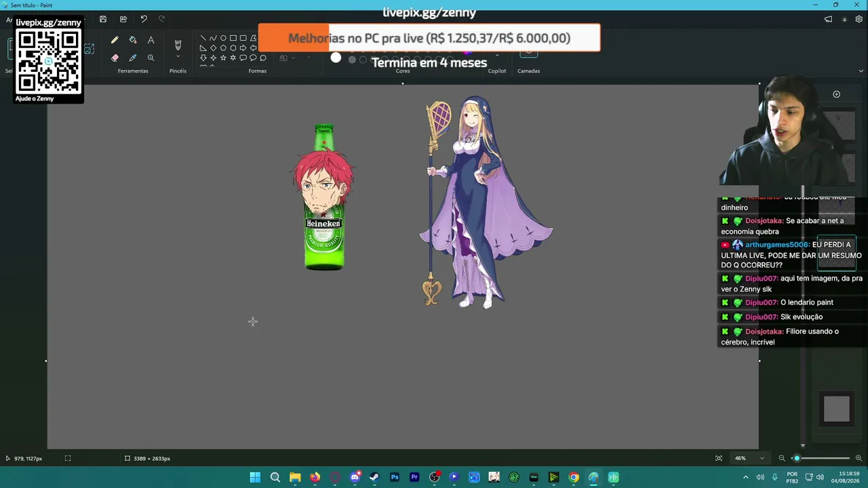Collapse the ribbon with the chevron
Screen dimensions: 868x488
click(861, 70)
